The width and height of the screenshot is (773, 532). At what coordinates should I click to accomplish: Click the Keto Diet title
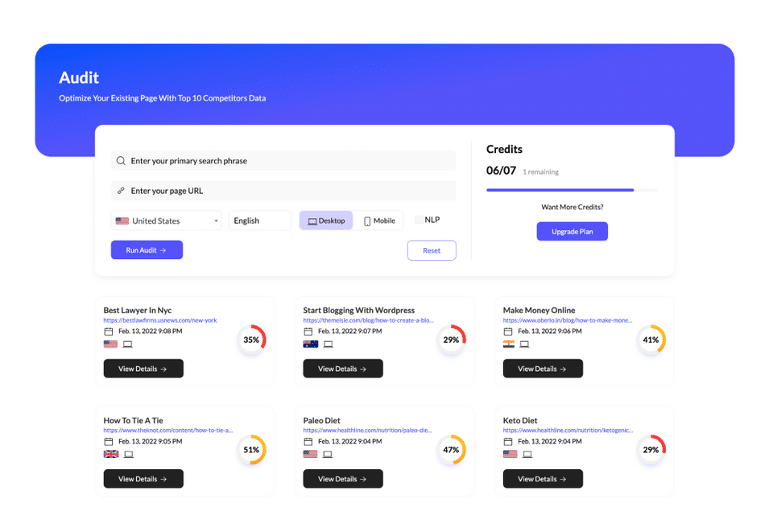pyautogui.click(x=520, y=421)
